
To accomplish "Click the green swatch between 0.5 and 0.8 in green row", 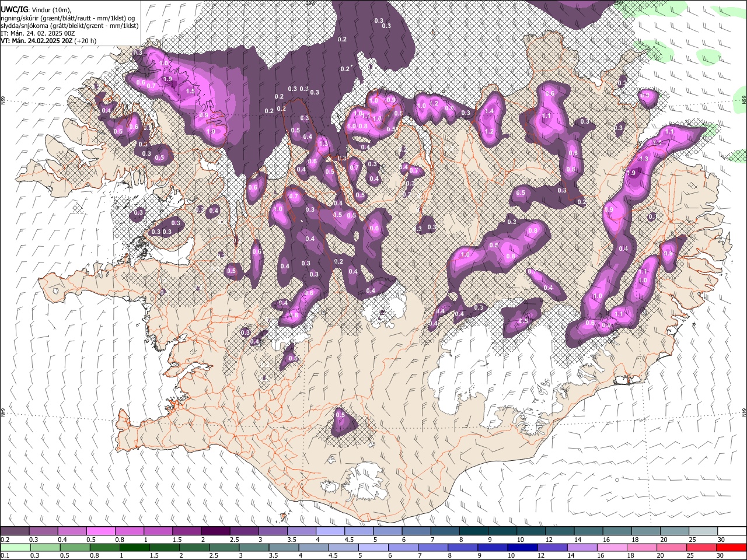I will coord(75,547).
